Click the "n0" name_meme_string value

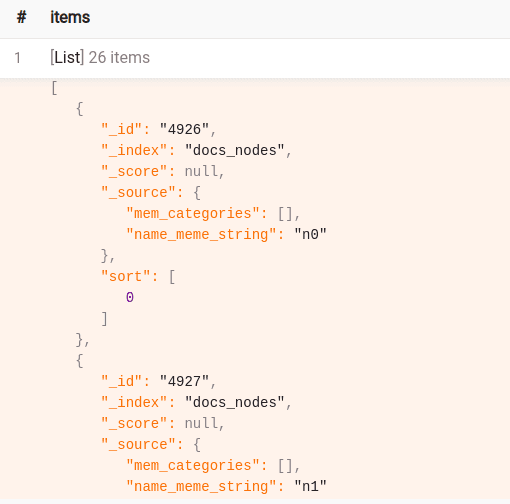click(310, 234)
